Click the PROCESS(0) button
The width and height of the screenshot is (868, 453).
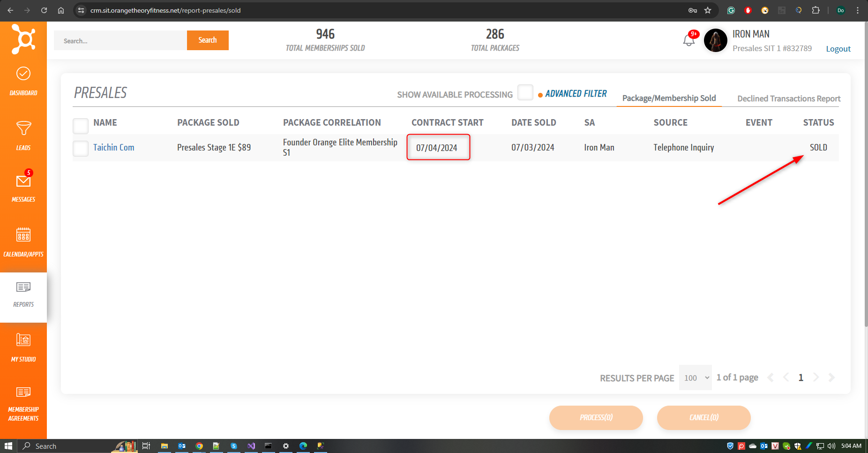(x=596, y=417)
